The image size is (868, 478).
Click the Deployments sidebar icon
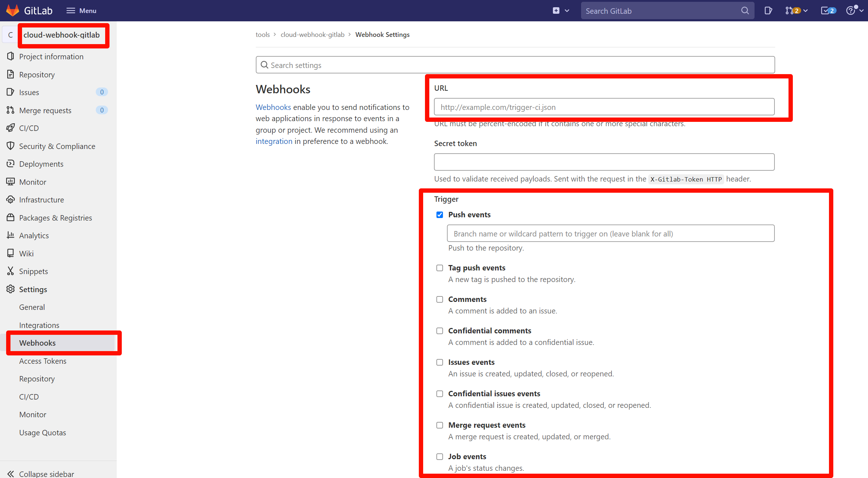10,164
